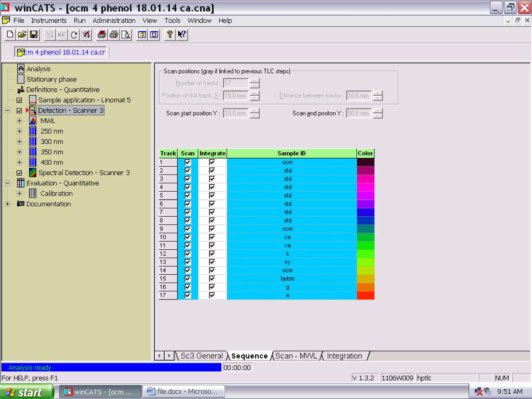Click the circular refresh arrow toolbar icon
Image resolution: width=532 pixels, height=399 pixels.
74,35
